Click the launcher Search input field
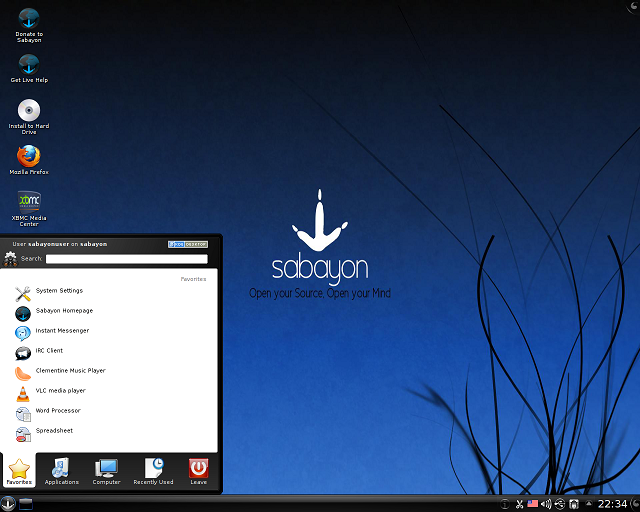The width and height of the screenshot is (640, 512). (127, 259)
